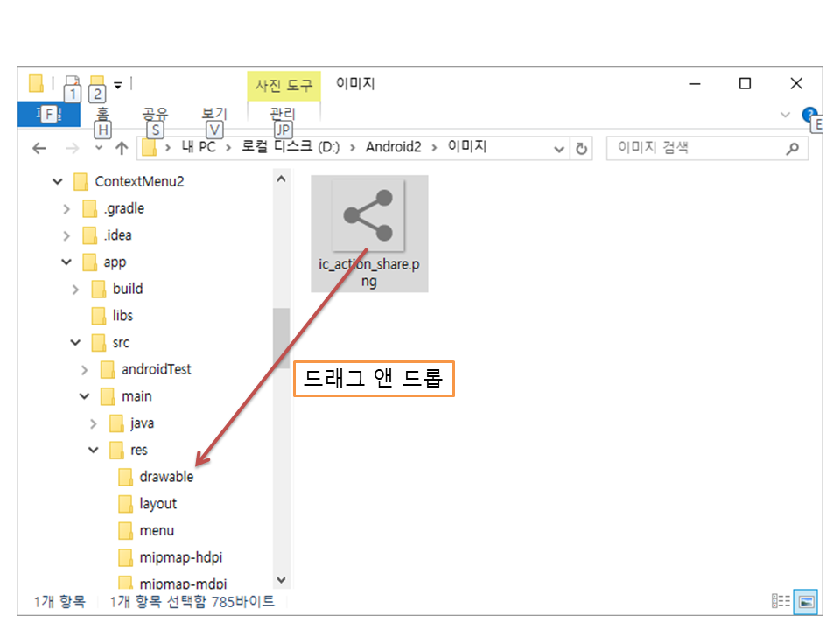
Task: Collapse the ContextMenu2 folder node
Action: tap(58, 182)
